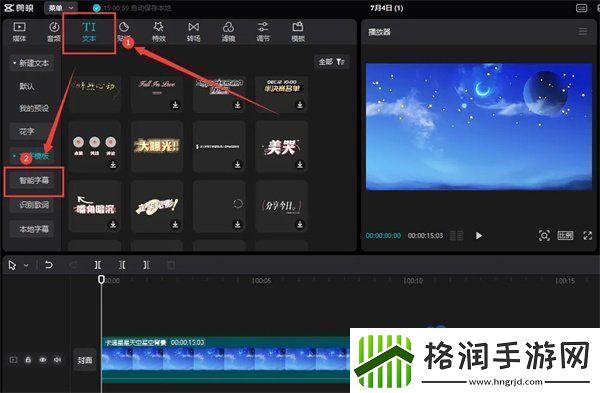
Task: Click the video preview canvas
Action: [479, 127]
